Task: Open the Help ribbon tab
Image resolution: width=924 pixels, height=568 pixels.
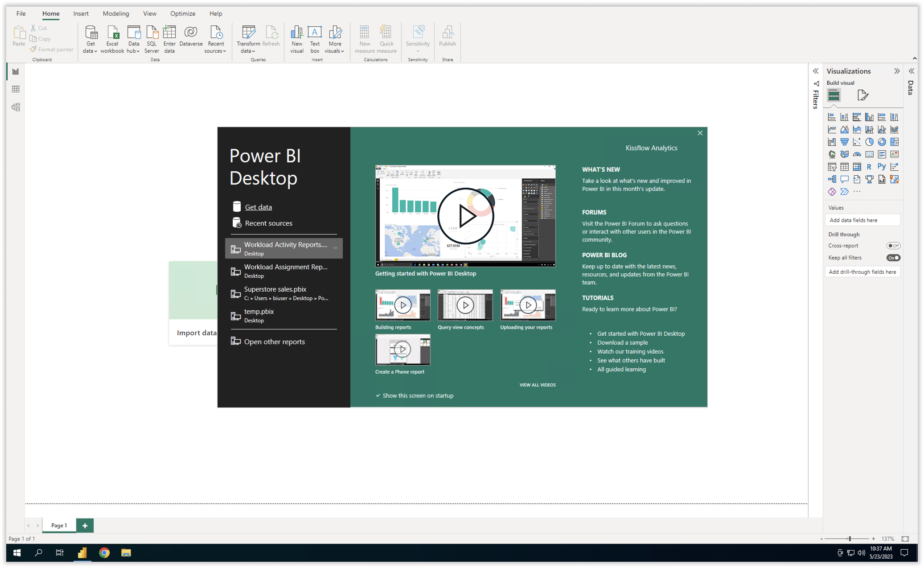Action: (216, 13)
